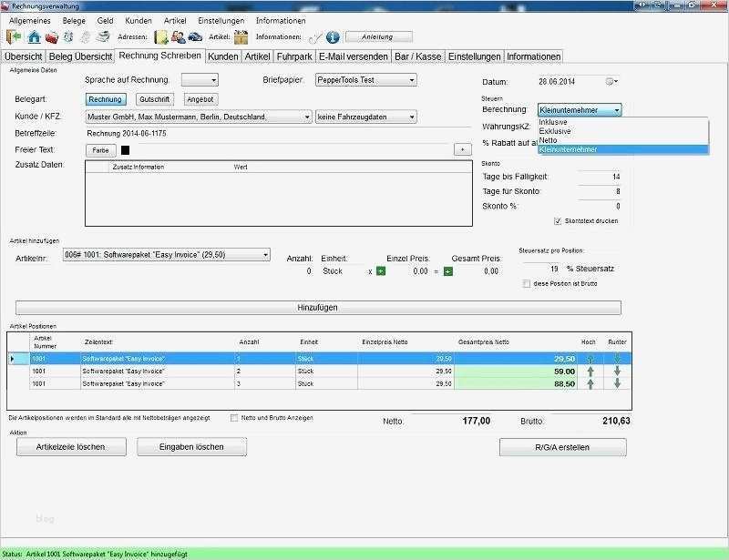Click Artikelzeile löschen button
729x560 pixels.
tap(71, 447)
